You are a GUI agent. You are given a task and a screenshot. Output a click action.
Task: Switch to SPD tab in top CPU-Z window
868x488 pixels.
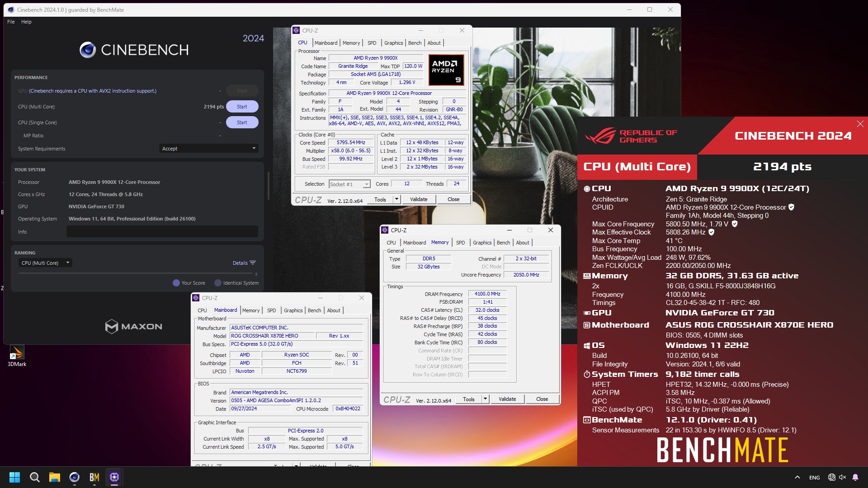point(372,43)
